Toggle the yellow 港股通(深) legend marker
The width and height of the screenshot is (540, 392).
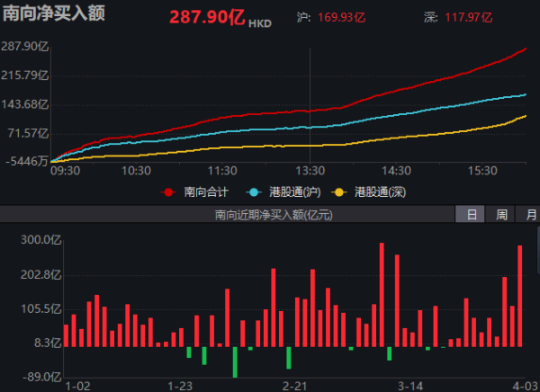[x=339, y=192]
